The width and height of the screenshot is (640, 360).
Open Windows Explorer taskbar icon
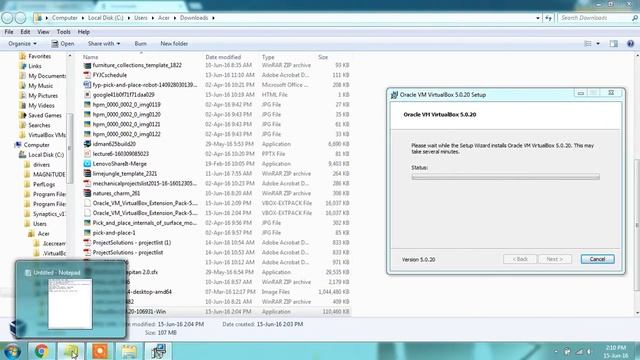(129, 351)
